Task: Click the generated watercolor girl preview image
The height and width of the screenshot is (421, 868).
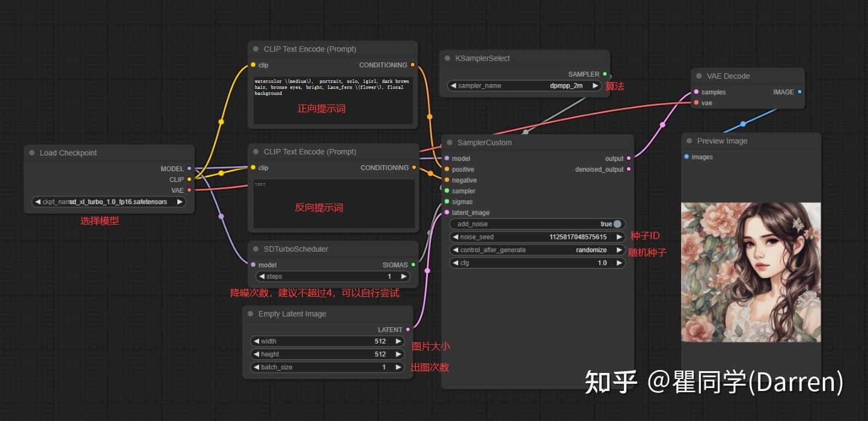Action: 751,272
